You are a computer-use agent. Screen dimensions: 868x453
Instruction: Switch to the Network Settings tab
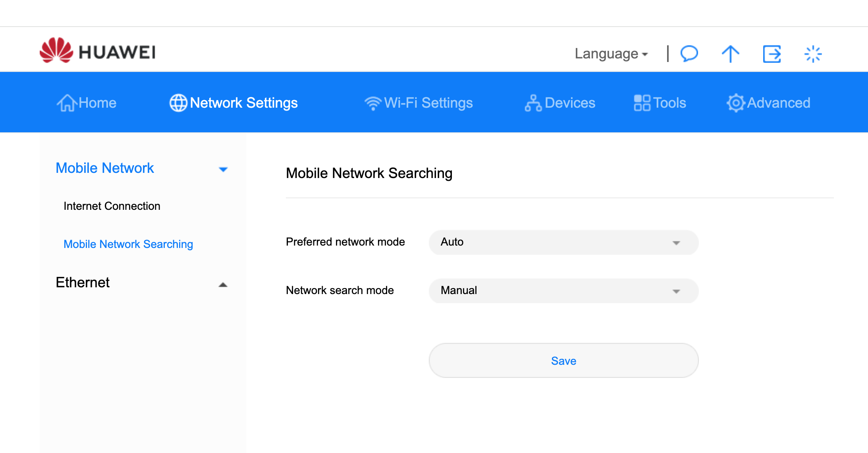(x=233, y=103)
